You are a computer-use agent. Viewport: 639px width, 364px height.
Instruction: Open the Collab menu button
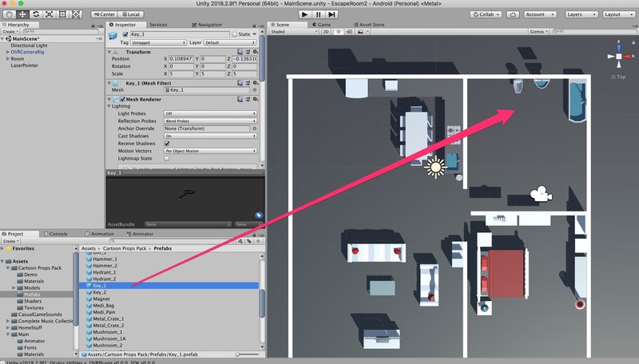486,14
